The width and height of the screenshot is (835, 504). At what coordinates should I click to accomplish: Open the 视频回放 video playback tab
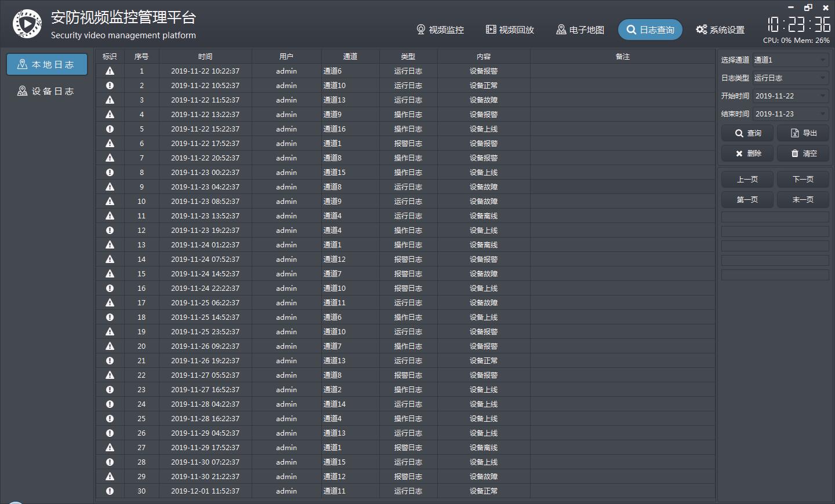(510, 30)
